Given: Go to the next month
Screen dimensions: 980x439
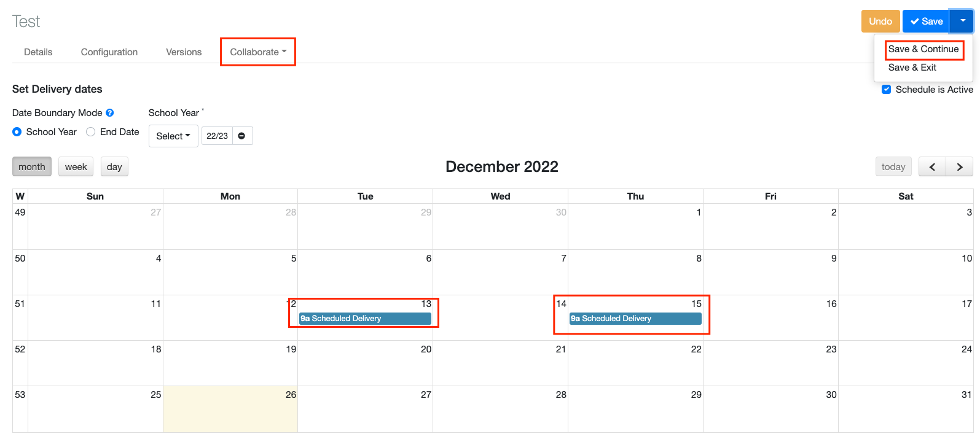Looking at the screenshot, I should (959, 167).
